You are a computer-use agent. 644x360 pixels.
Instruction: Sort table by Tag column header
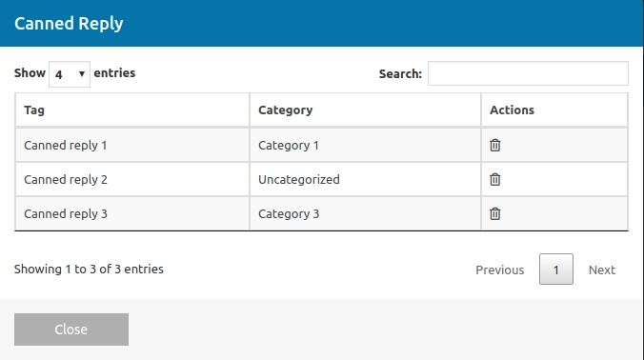(132, 110)
